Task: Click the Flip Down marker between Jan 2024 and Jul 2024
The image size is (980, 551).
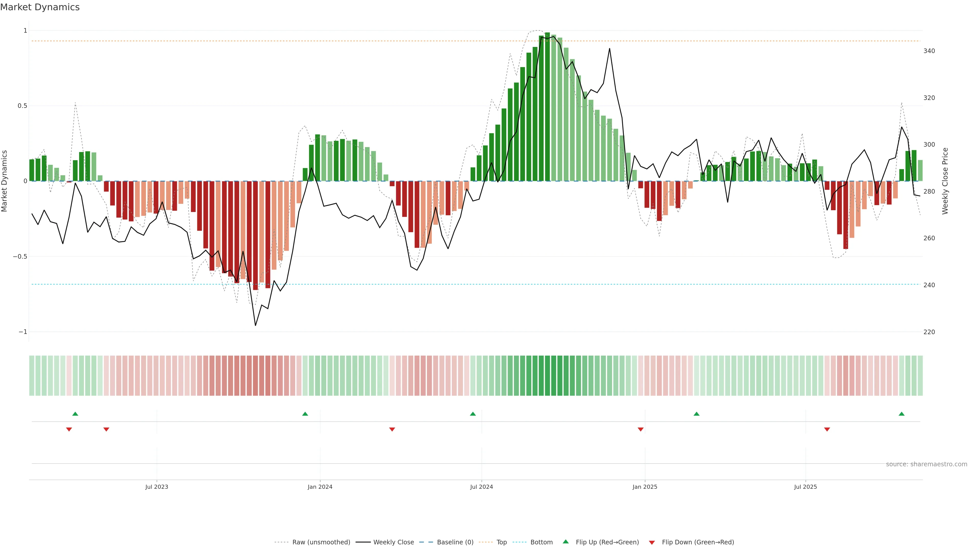Action: pyautogui.click(x=392, y=429)
